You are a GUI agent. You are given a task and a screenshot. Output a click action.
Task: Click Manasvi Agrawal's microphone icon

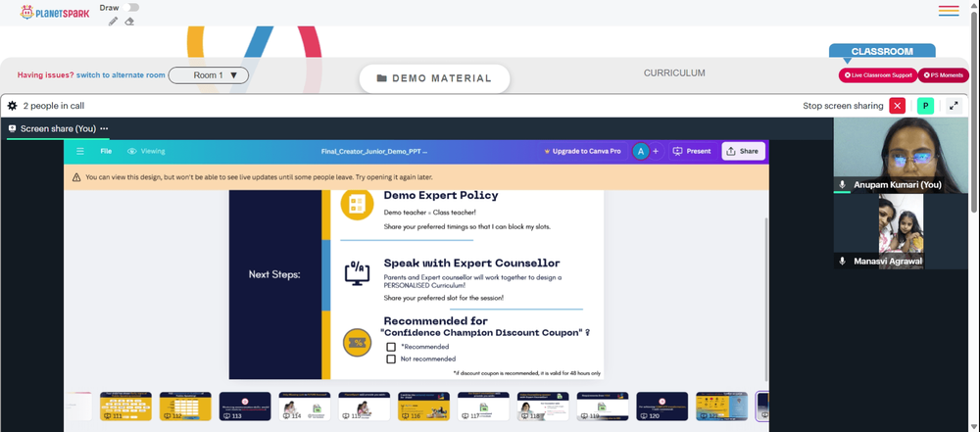point(843,262)
